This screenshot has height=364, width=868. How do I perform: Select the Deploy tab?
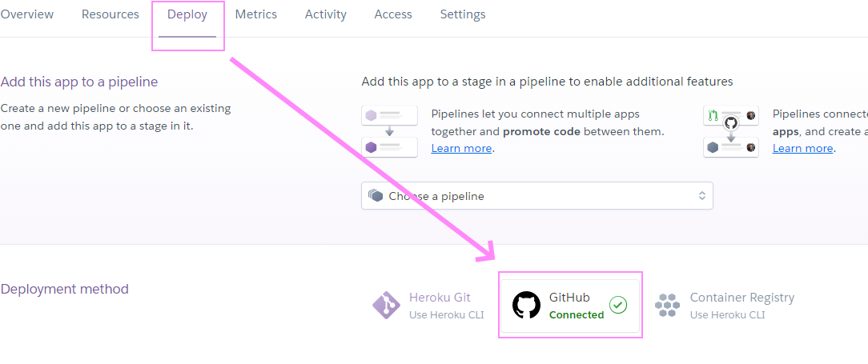(x=187, y=14)
